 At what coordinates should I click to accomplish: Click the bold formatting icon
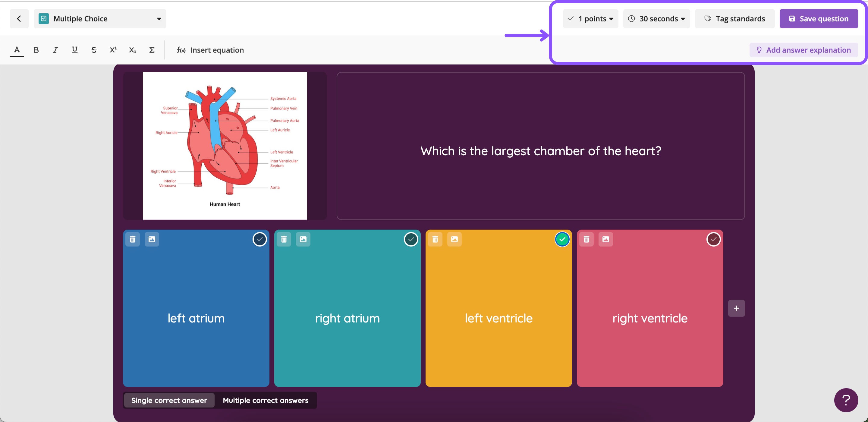[36, 50]
